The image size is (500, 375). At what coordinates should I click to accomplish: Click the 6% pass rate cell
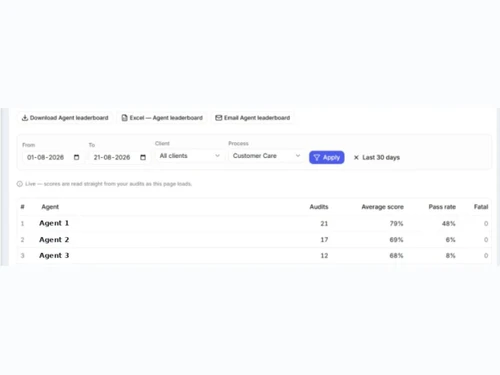(451, 240)
